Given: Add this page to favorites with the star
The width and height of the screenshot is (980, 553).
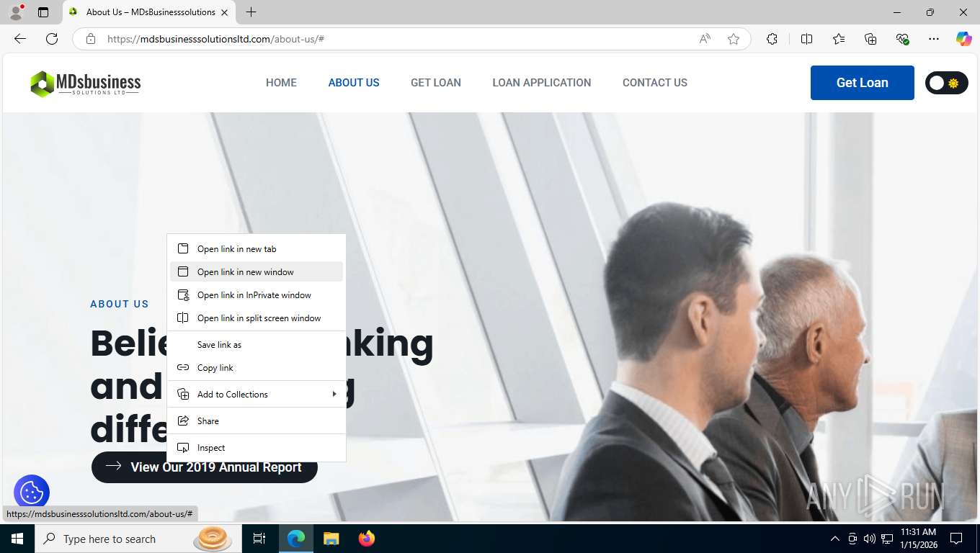Looking at the screenshot, I should click(x=734, y=39).
